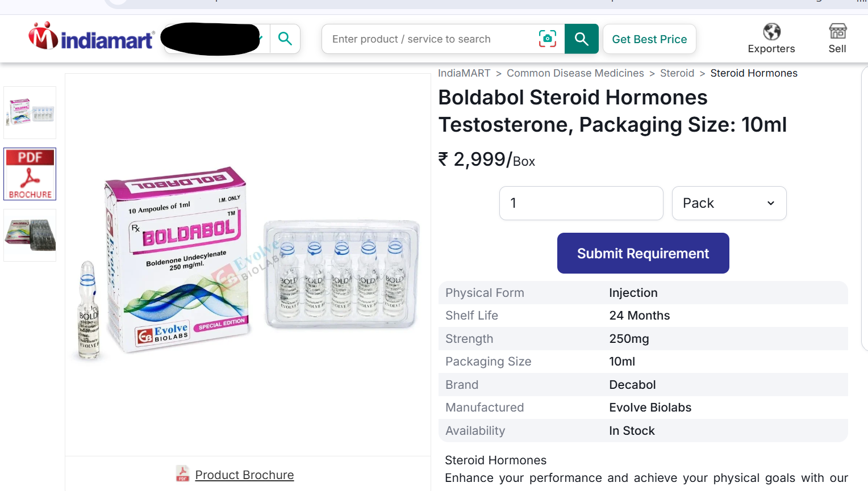
Task: Click the location search magnifier icon
Action: [x=285, y=39]
